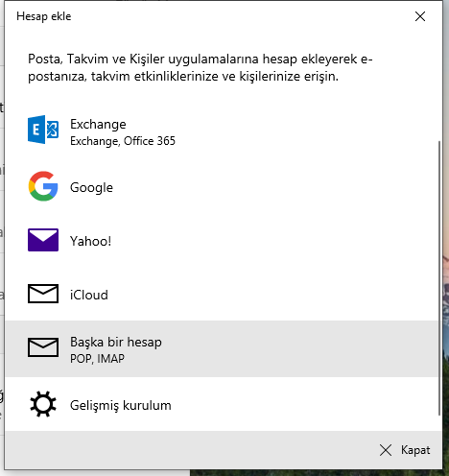Close the Hesap ekle dialog window
This screenshot has height=476, width=449.
click(420, 16)
